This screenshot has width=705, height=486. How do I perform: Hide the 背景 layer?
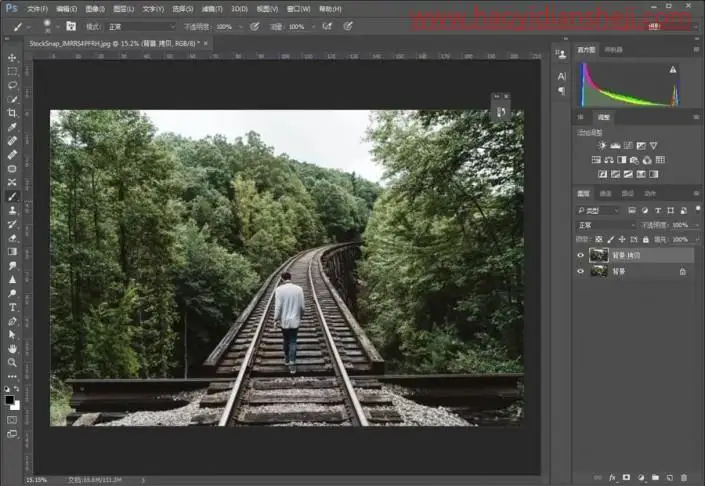pyautogui.click(x=580, y=271)
